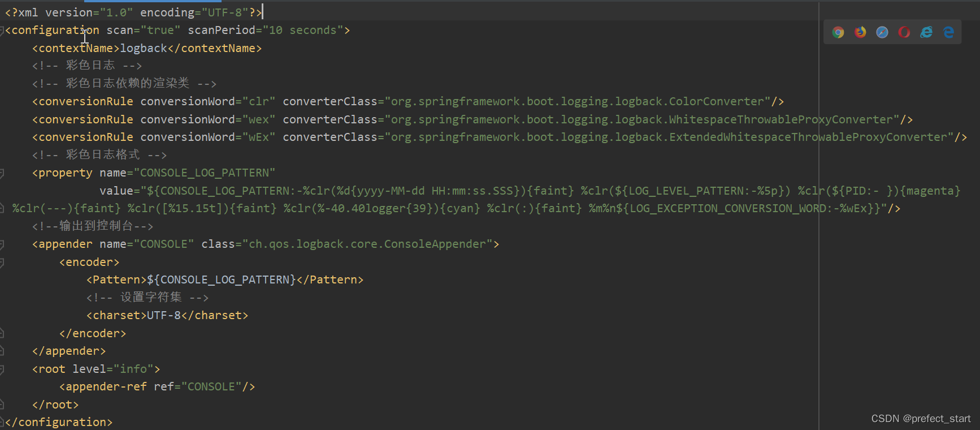
Task: Click the closing </root> tag
Action: tap(55, 405)
